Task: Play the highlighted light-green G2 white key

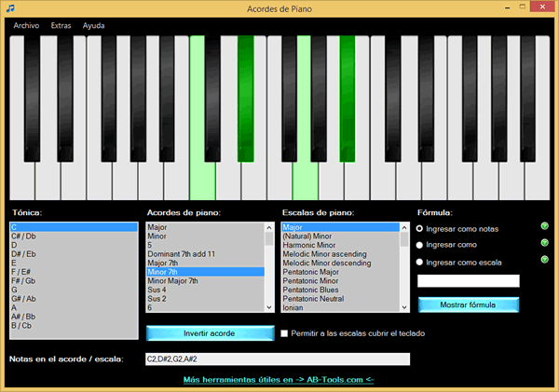Action: pyautogui.click(x=306, y=182)
